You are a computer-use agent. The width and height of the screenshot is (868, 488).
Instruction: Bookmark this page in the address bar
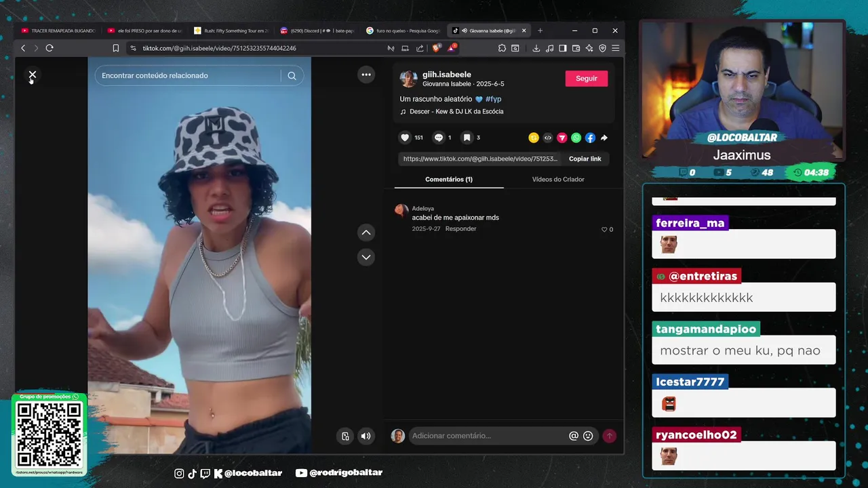click(x=116, y=48)
